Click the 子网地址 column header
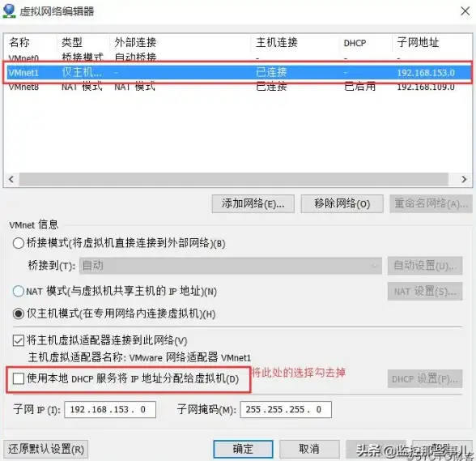 click(x=418, y=42)
